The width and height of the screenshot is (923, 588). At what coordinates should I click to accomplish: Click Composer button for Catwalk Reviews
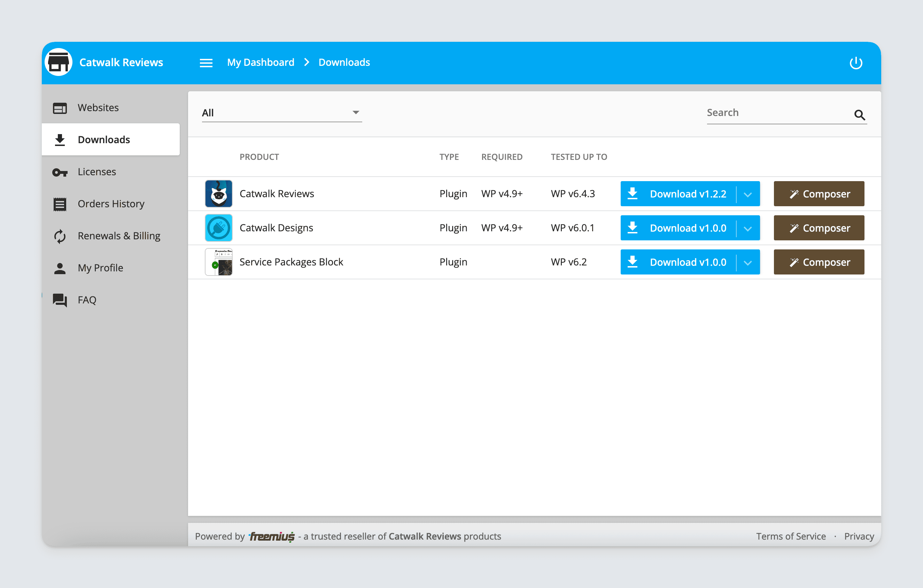pos(819,194)
